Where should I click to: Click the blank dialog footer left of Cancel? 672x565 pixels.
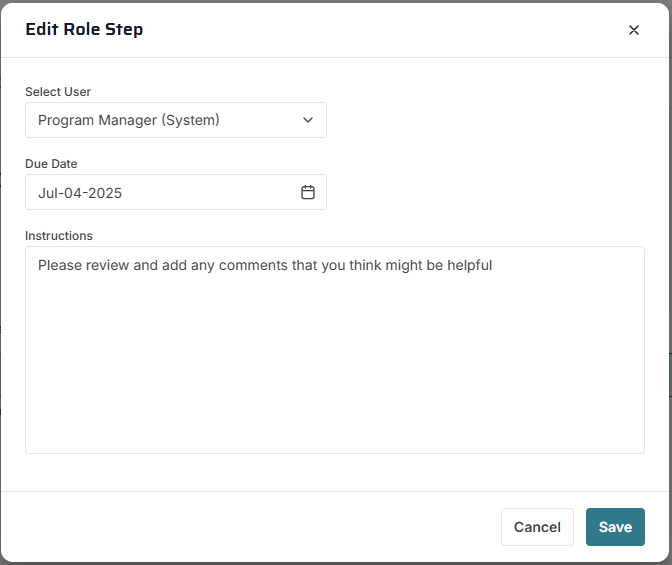(x=250, y=527)
